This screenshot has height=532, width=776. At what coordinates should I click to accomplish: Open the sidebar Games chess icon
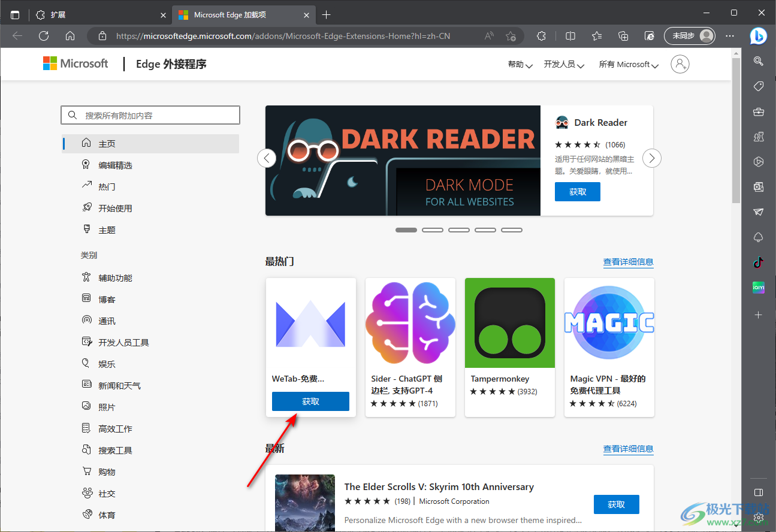point(759,137)
